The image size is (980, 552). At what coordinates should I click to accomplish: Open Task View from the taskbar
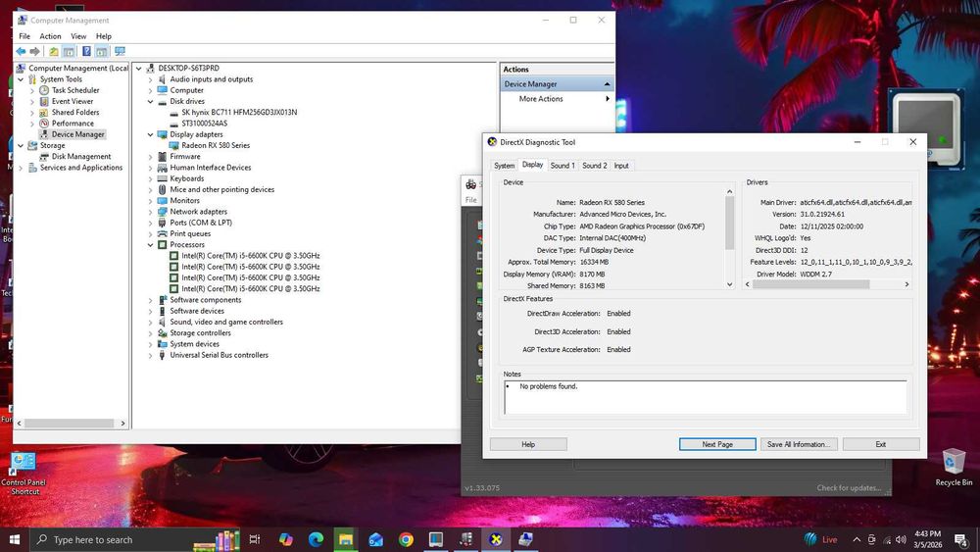pos(255,539)
